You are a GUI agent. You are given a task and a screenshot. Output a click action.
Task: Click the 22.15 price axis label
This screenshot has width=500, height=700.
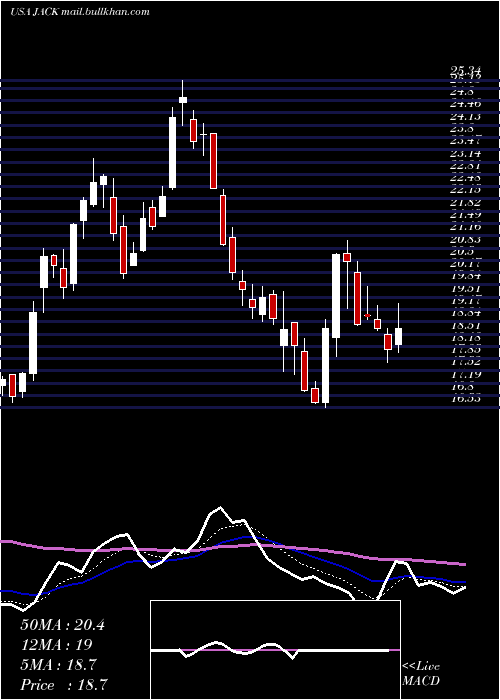point(465,190)
